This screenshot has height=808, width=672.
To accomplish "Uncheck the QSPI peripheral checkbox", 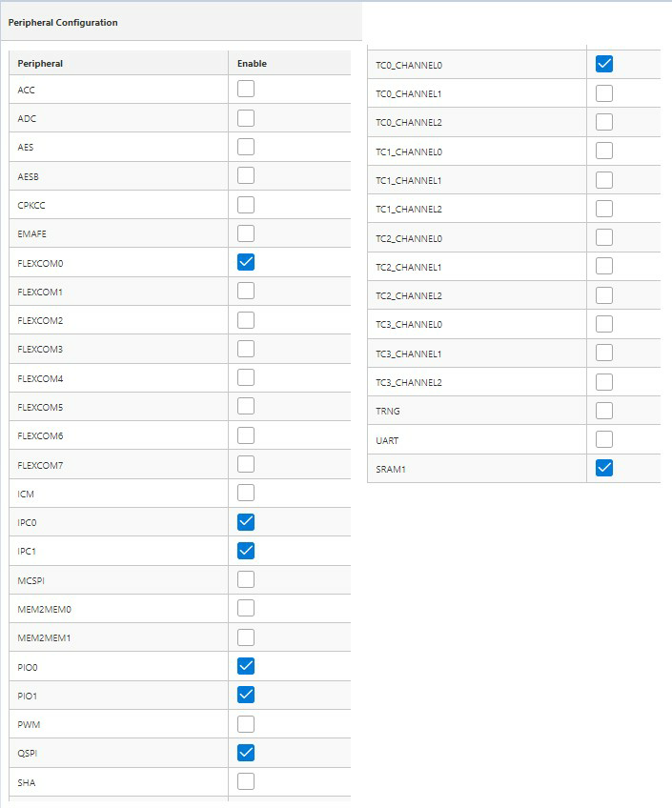I will point(246,753).
